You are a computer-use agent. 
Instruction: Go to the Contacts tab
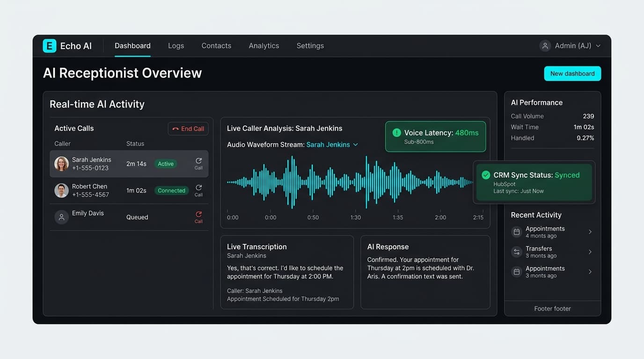(x=216, y=46)
